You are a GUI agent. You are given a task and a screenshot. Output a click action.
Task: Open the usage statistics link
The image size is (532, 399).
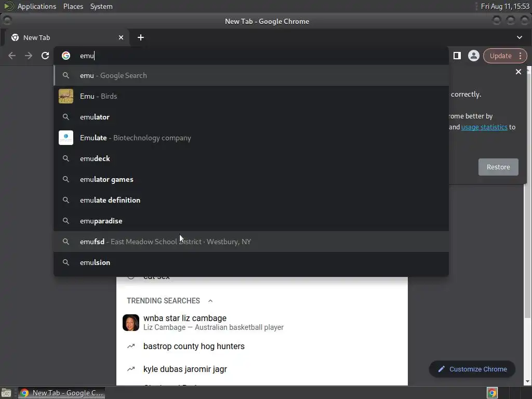(x=484, y=127)
